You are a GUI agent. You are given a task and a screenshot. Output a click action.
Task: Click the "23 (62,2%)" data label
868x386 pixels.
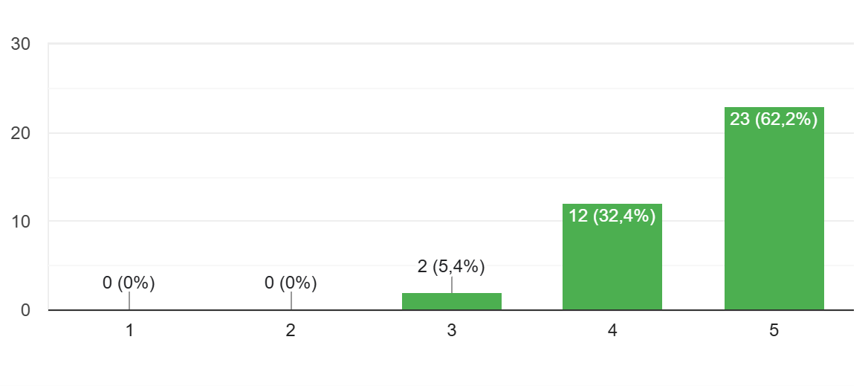[774, 119]
